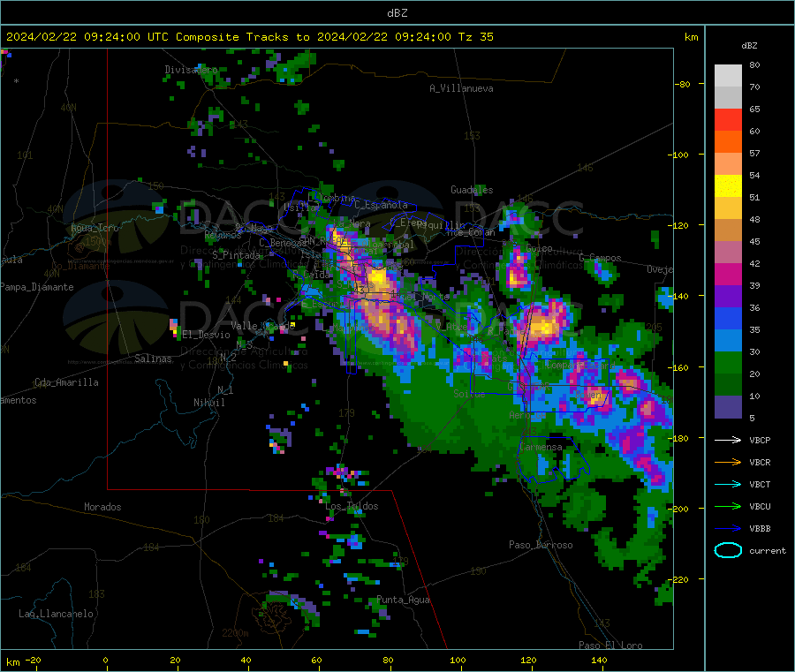The height and width of the screenshot is (672, 795).
Task: Click the 'VBCP' legend label
Action: pos(760,440)
